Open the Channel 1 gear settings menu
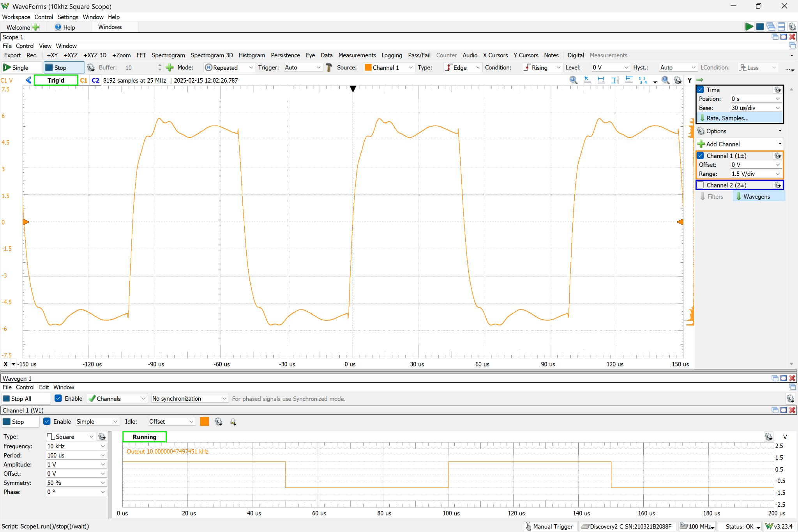798x532 pixels. click(x=778, y=156)
